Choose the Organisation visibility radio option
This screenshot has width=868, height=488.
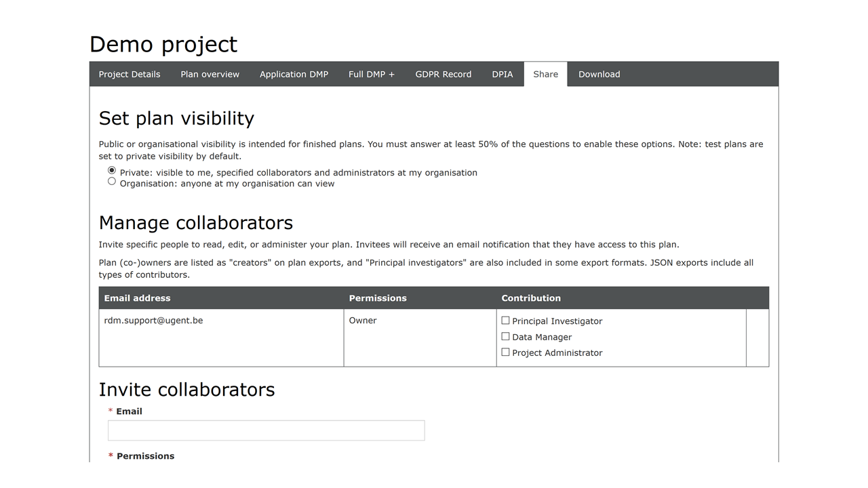112,181
